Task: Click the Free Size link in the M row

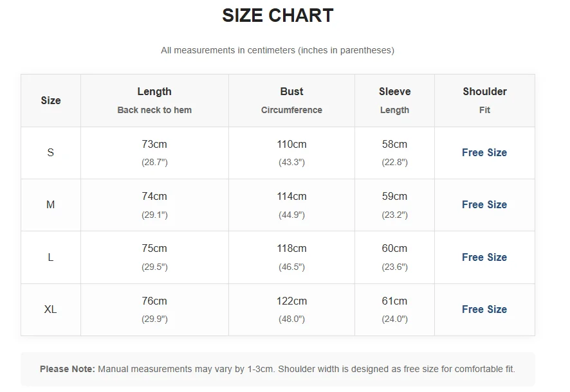Action: pyautogui.click(x=484, y=205)
